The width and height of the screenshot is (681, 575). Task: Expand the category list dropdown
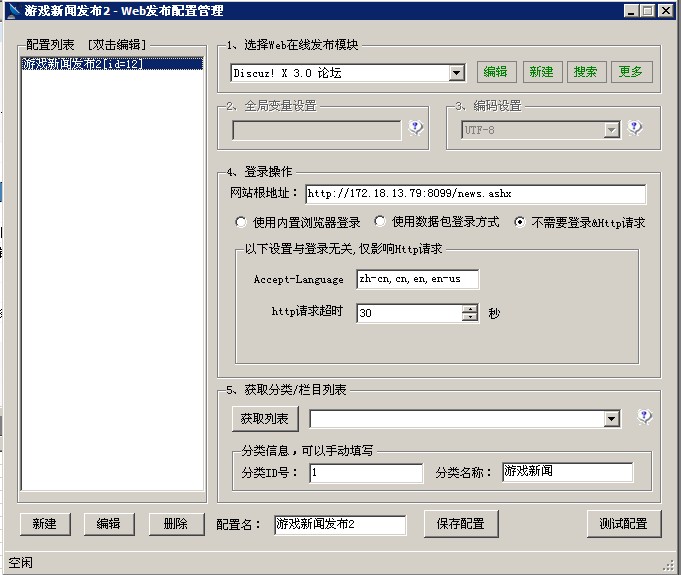[612, 419]
